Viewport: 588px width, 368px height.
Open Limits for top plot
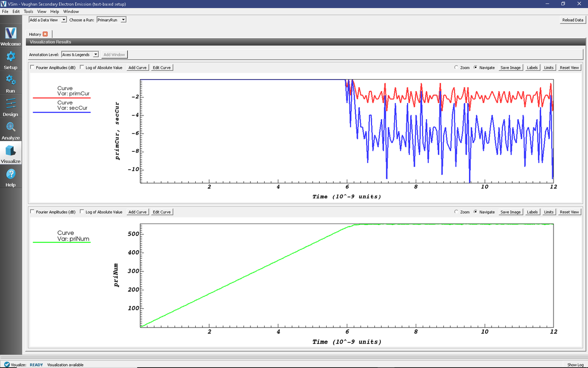tap(548, 68)
